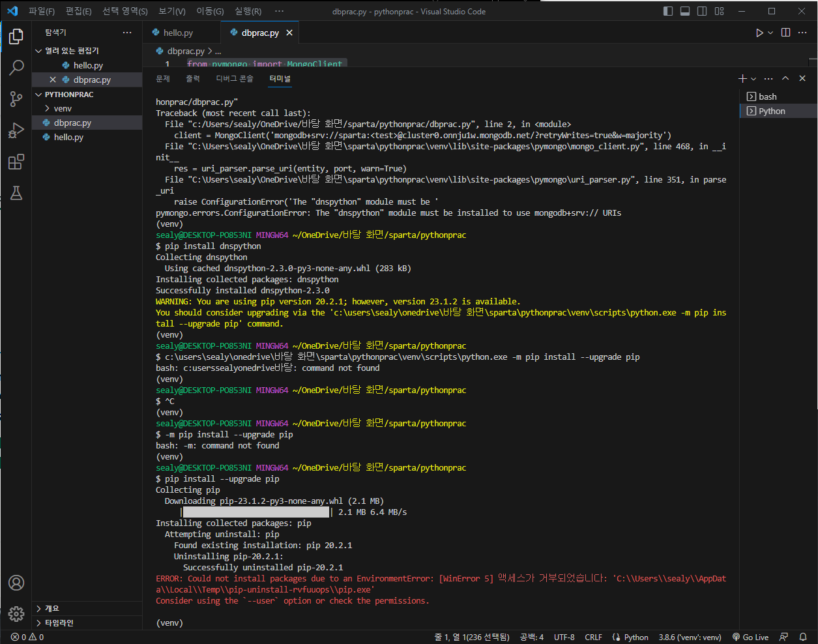Select hello.py under open editors
Screen dimensions: 818x644
[87, 66]
